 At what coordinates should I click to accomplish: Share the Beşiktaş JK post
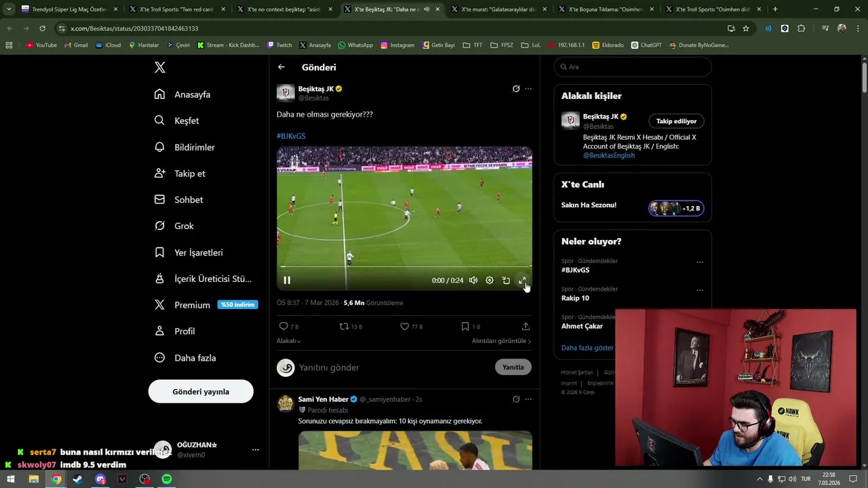(x=526, y=326)
